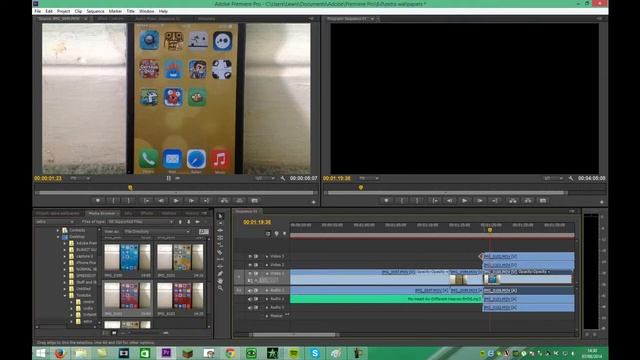Click Mark In in Source monitor

point(113,200)
